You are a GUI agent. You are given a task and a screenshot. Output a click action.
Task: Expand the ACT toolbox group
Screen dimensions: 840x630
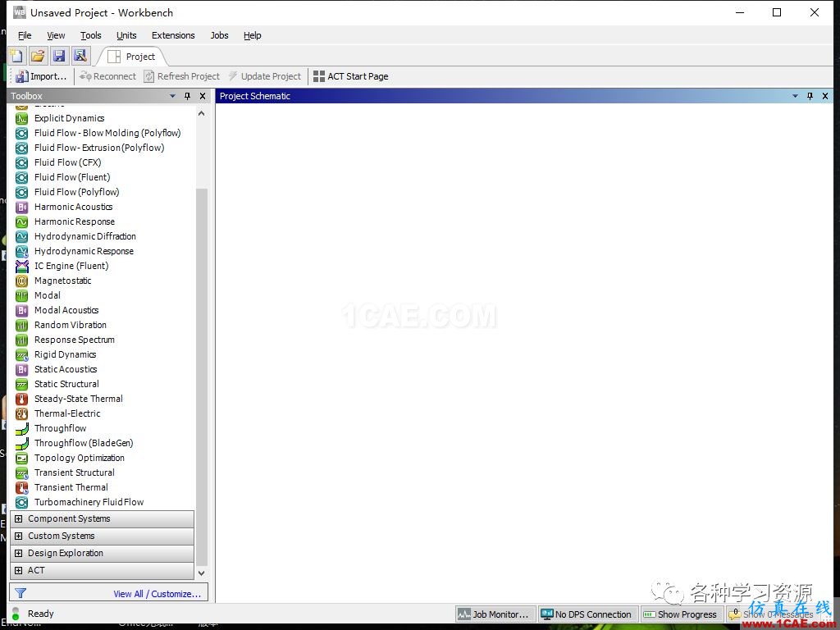19,570
